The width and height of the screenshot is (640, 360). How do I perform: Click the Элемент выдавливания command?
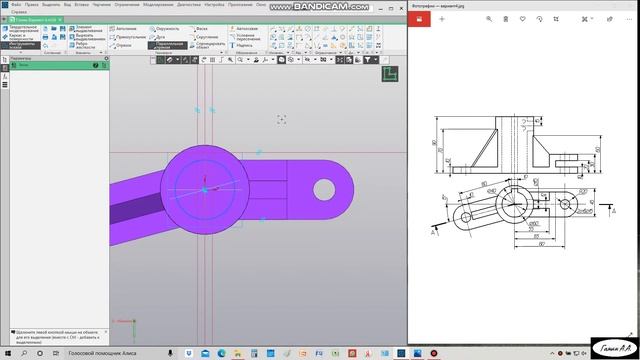pyautogui.click(x=86, y=29)
